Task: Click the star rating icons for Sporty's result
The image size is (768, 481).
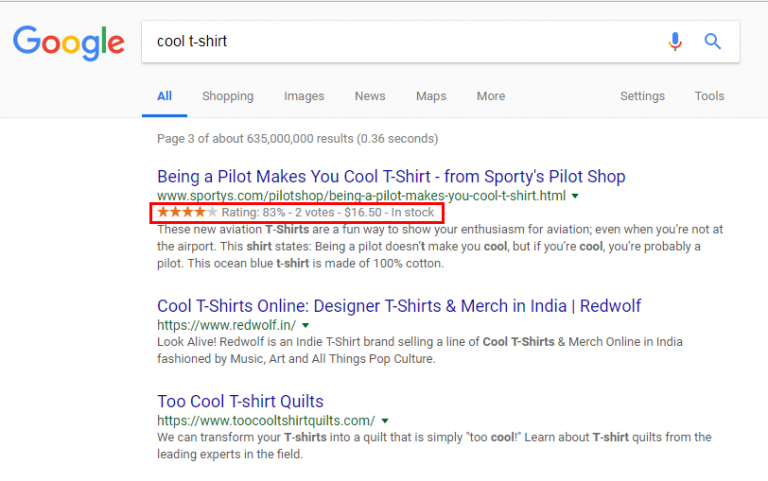Action: point(187,212)
